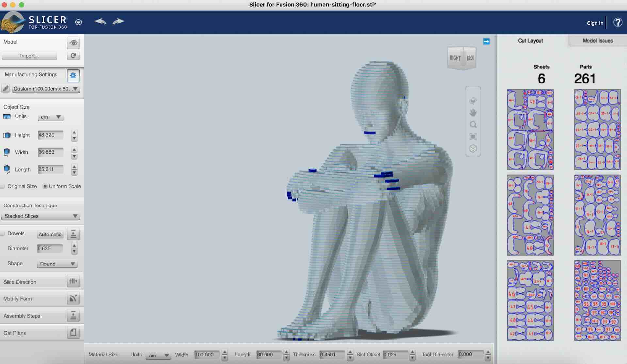
Task: Click the Sign In link
Action: tap(595, 23)
